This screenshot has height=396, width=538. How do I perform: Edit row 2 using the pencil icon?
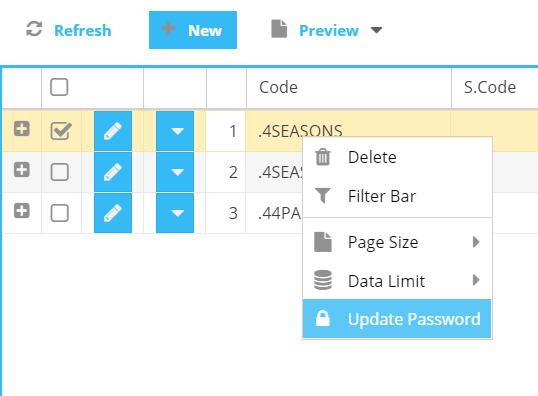(113, 172)
